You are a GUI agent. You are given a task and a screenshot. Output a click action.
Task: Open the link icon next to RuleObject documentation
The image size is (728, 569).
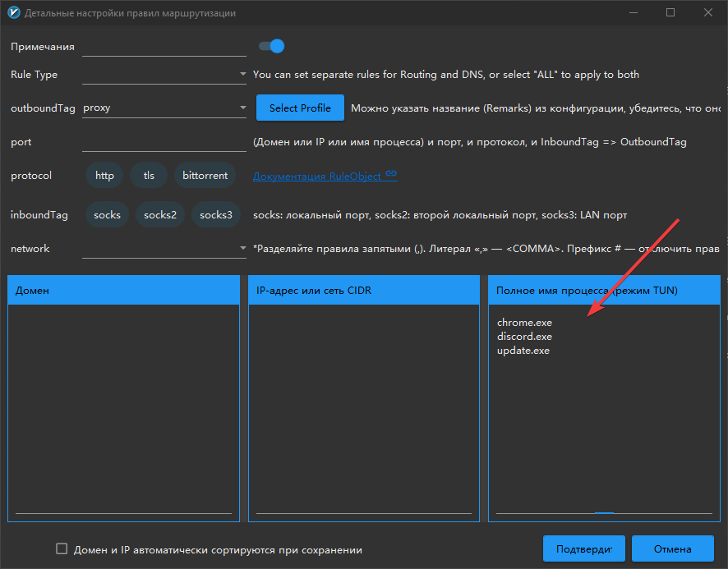click(x=391, y=174)
